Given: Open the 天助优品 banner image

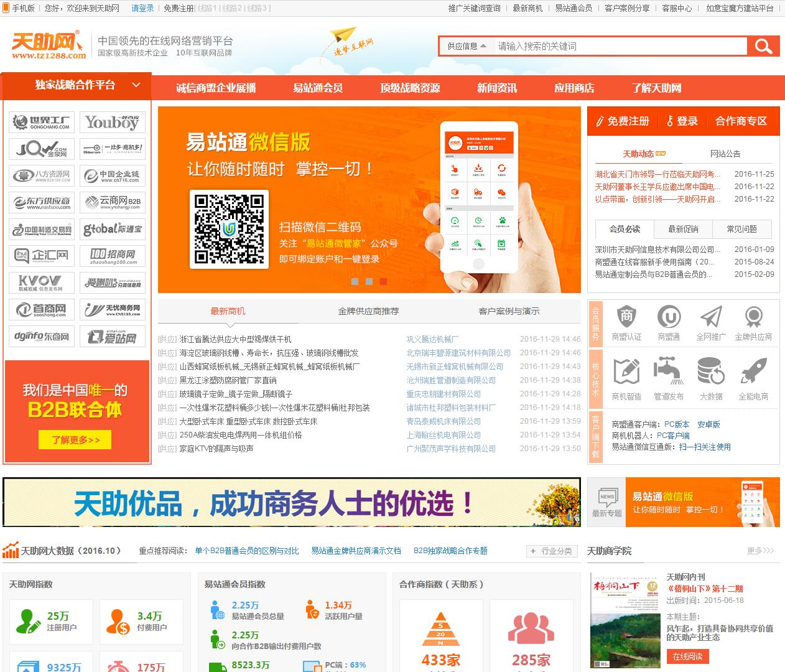Looking at the screenshot, I should (292, 502).
